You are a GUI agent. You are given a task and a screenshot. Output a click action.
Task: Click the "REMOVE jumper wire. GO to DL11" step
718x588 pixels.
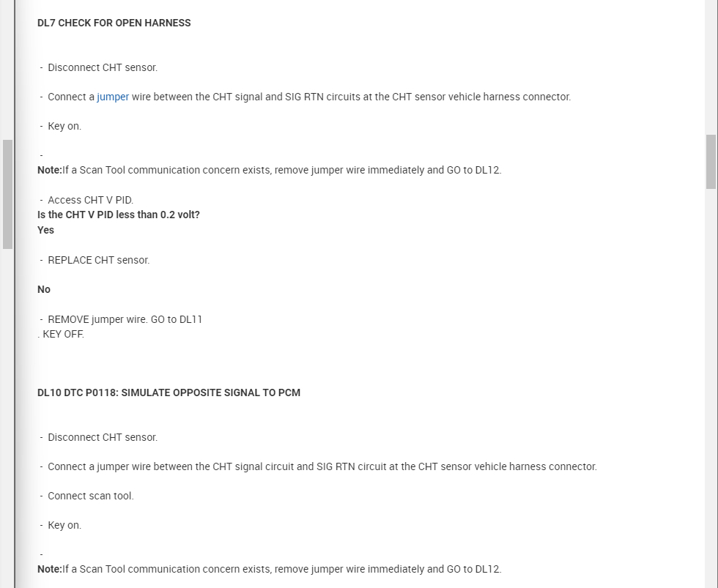click(x=125, y=319)
